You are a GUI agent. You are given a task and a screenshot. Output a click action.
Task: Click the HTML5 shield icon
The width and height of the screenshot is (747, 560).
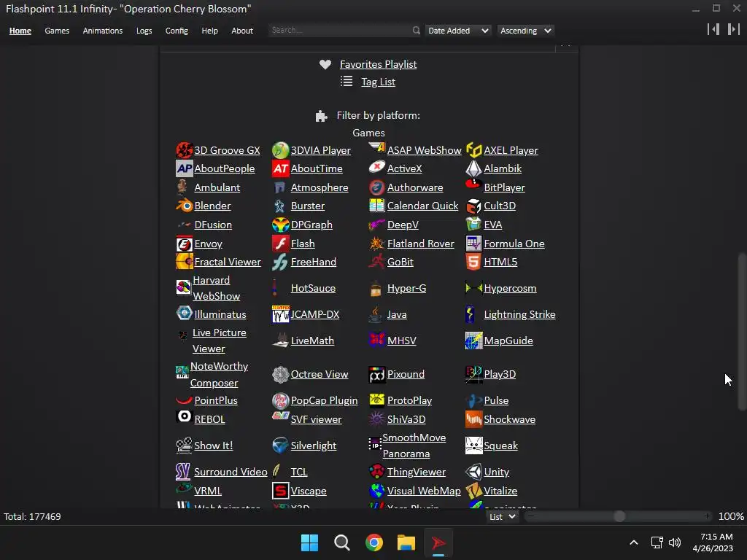(x=473, y=262)
